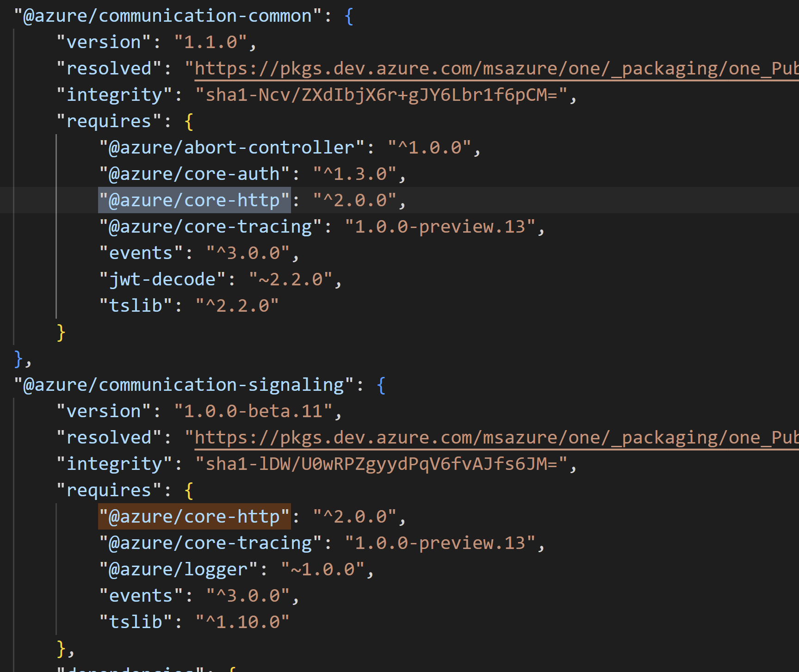Viewport: 799px width, 672px height.
Task: Click the highlighted "@azure/core-http" selection
Action: coord(194,200)
